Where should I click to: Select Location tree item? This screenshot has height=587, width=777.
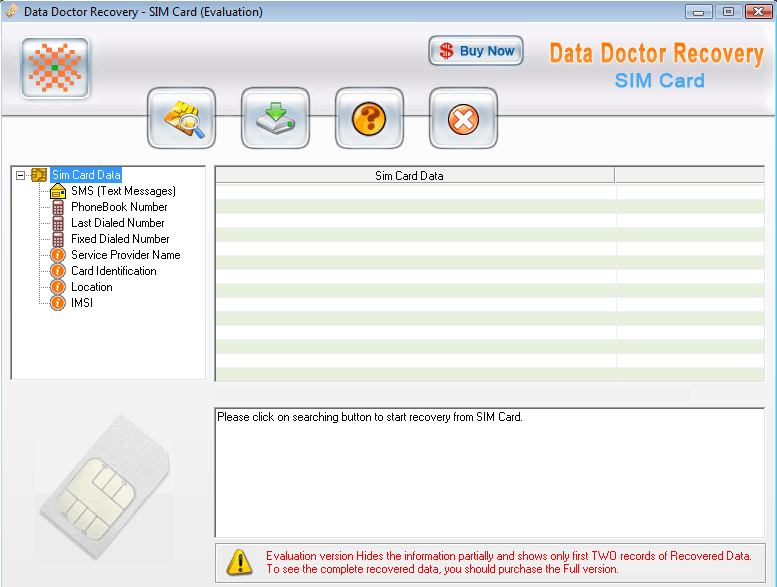click(x=92, y=287)
